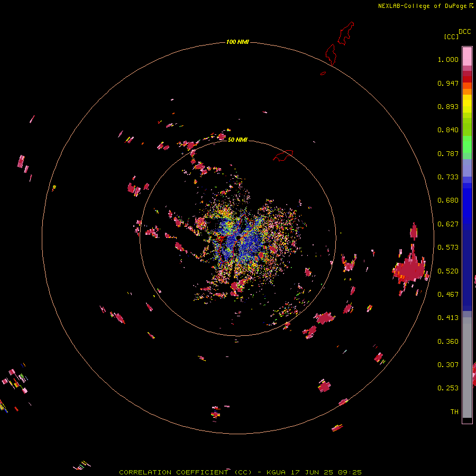
Task: Click the 0.787 scale value
Action: tap(448, 153)
